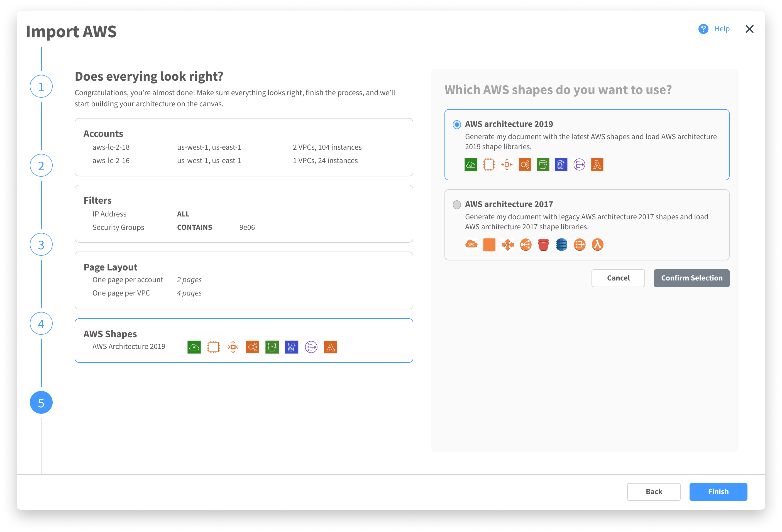
Task: Click green VPC cloud icon under 2019 option
Action: (470, 165)
